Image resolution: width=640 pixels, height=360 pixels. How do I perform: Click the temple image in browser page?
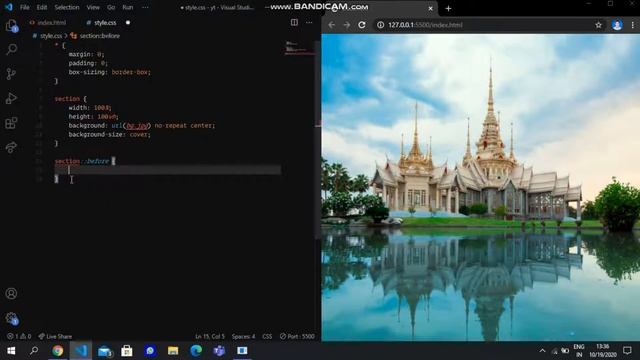coord(480,187)
